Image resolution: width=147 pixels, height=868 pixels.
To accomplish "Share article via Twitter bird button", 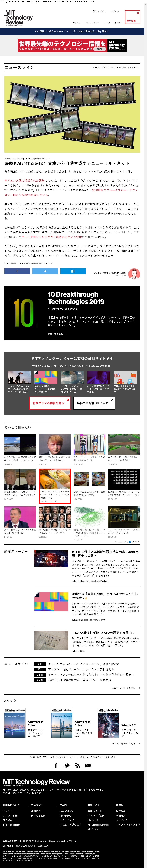I will coord(45,271).
